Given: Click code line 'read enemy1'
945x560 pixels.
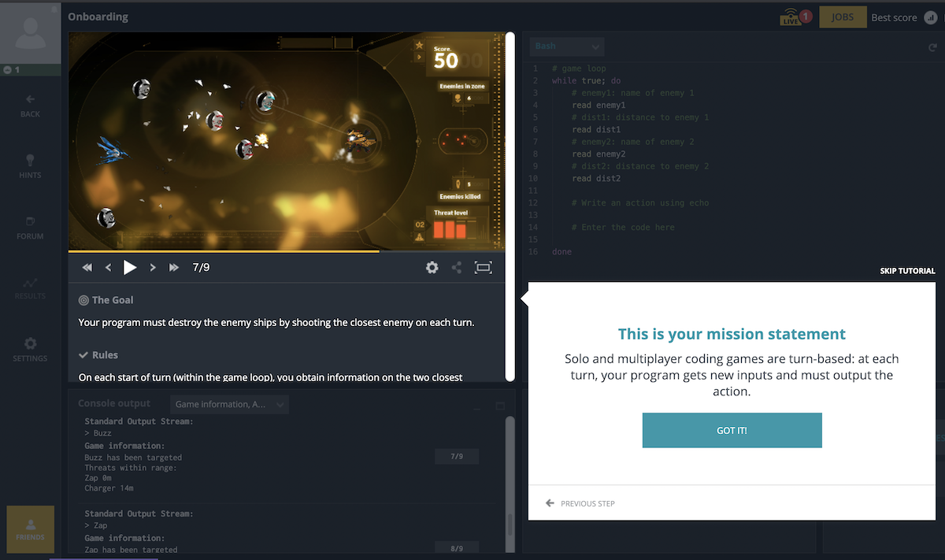Looking at the screenshot, I should [x=598, y=105].
